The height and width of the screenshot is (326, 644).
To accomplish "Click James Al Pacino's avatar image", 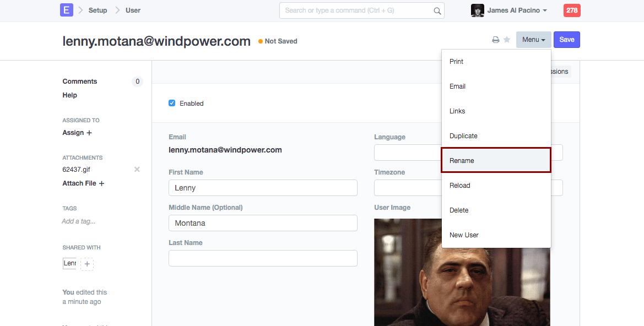I will pyautogui.click(x=477, y=10).
